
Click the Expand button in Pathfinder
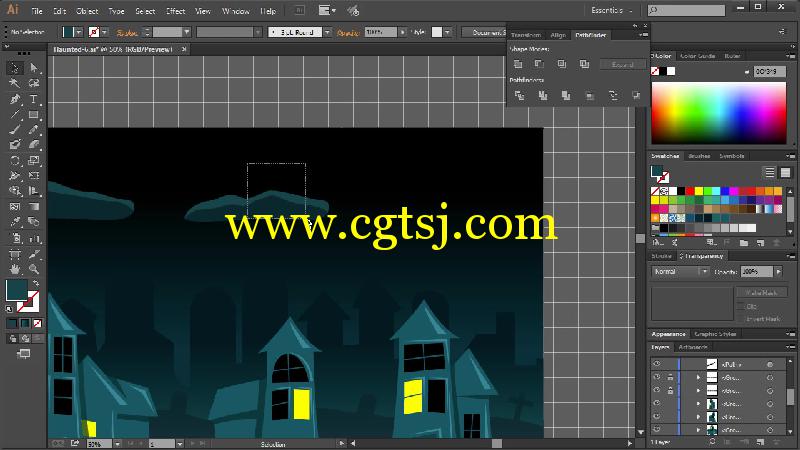(x=622, y=65)
